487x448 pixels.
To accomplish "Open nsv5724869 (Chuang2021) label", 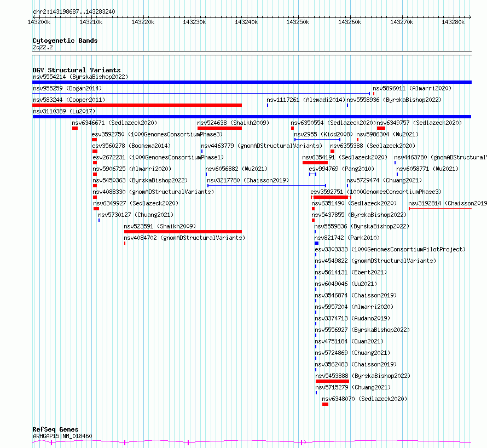I will (352, 353).
